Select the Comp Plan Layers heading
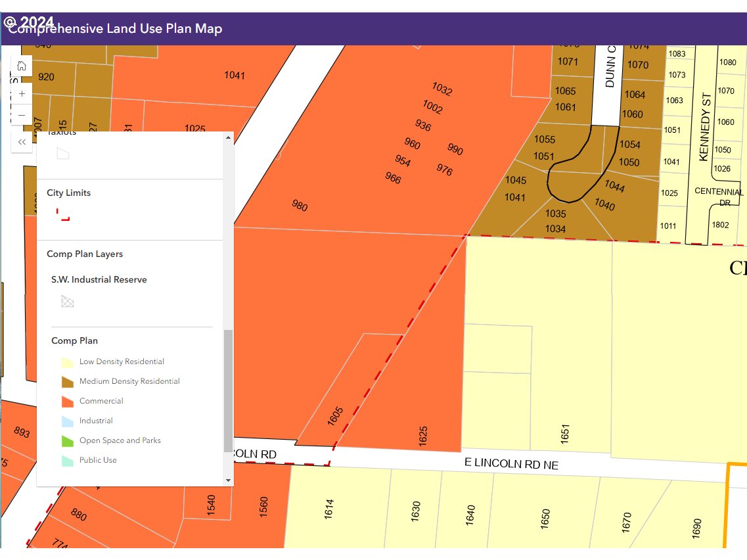Image resolution: width=747 pixels, height=560 pixels. tap(85, 254)
